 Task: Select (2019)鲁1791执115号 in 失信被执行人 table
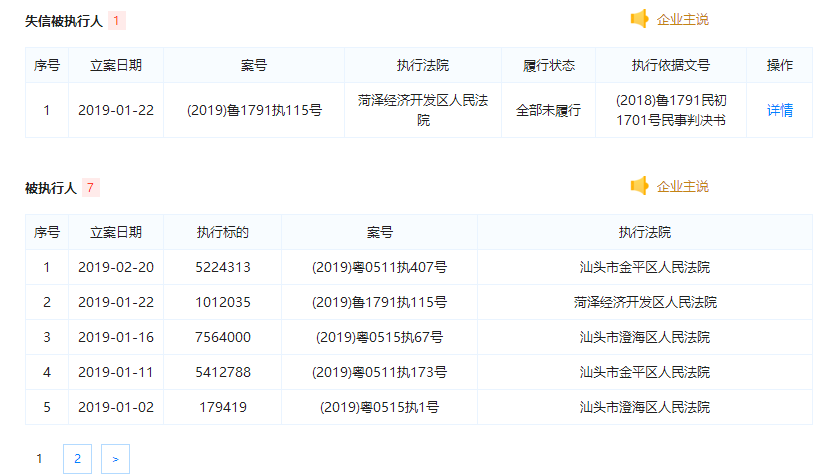pos(254,110)
